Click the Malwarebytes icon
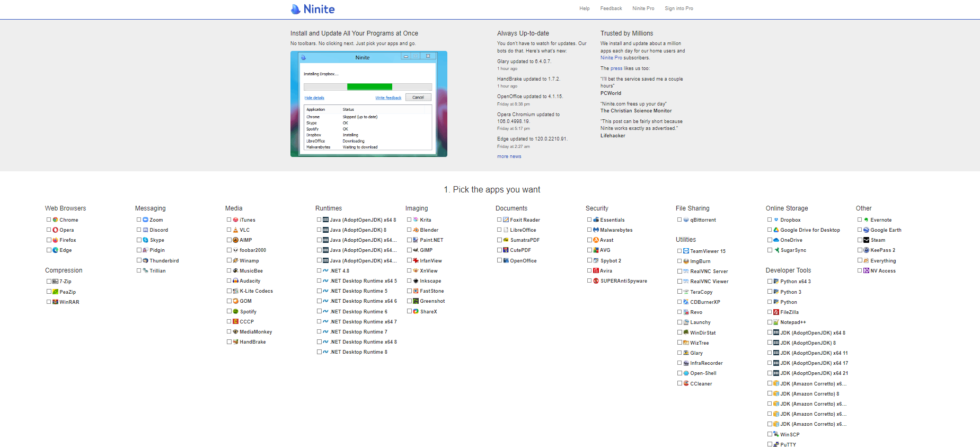The height and width of the screenshot is (447, 980). click(x=596, y=230)
